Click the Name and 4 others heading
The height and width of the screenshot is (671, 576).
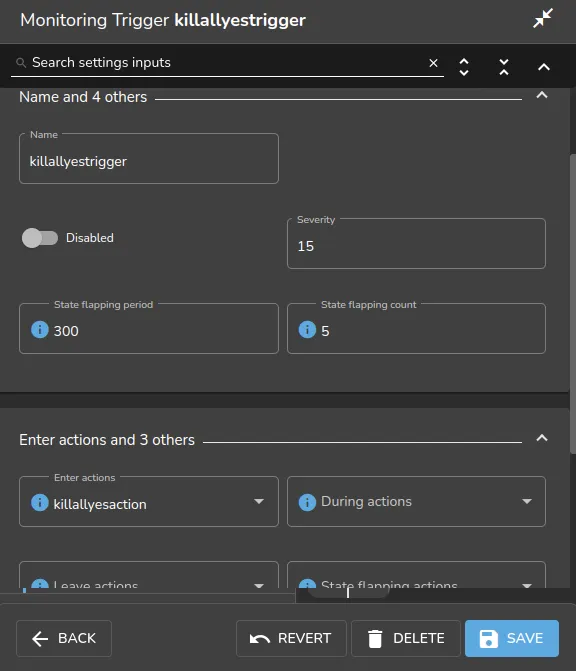[x=83, y=97]
